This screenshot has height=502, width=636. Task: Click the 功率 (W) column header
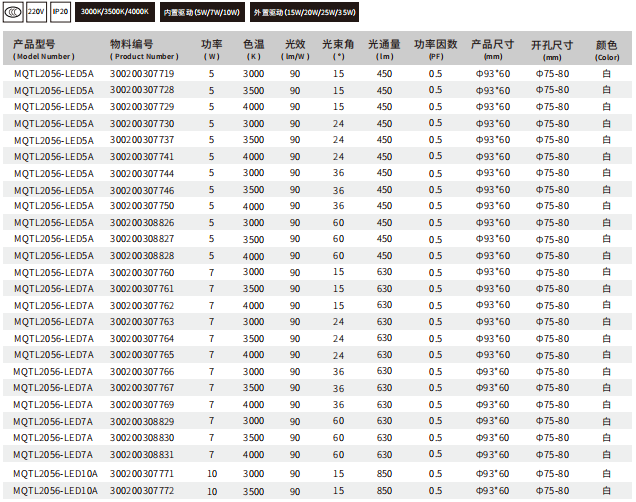tap(211, 49)
